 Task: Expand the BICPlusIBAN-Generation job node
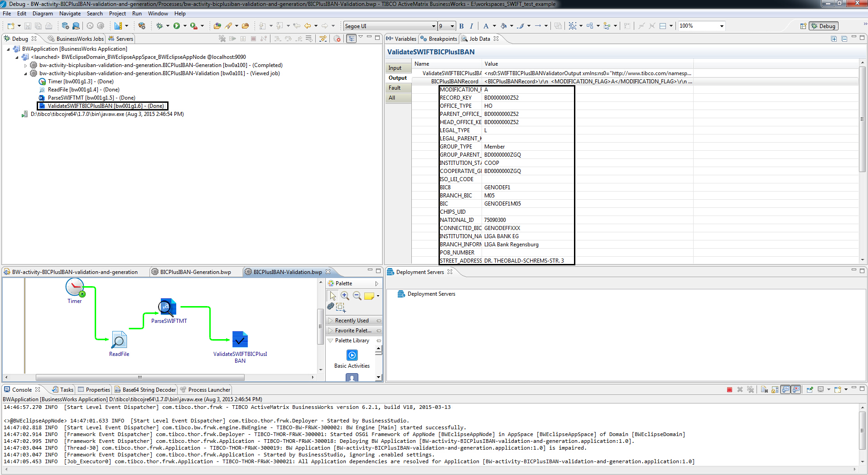tap(25, 65)
